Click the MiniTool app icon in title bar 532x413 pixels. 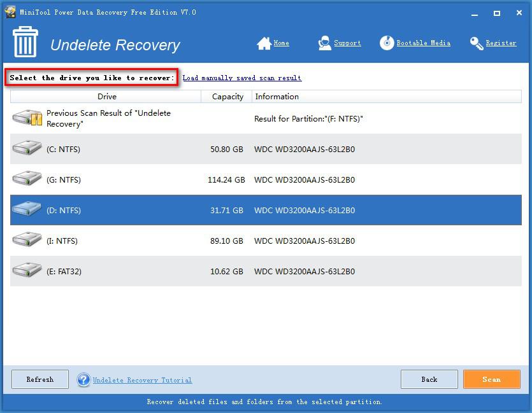[10, 12]
